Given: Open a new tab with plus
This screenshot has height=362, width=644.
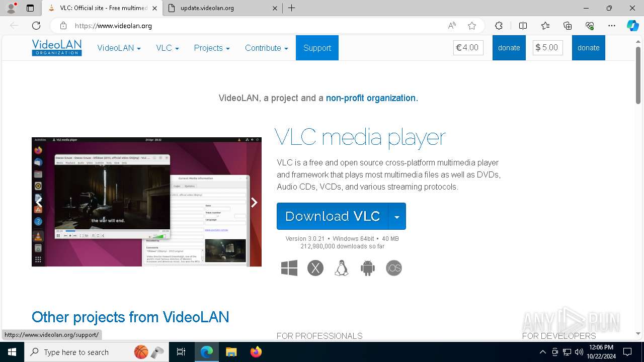Looking at the screenshot, I should [x=292, y=8].
